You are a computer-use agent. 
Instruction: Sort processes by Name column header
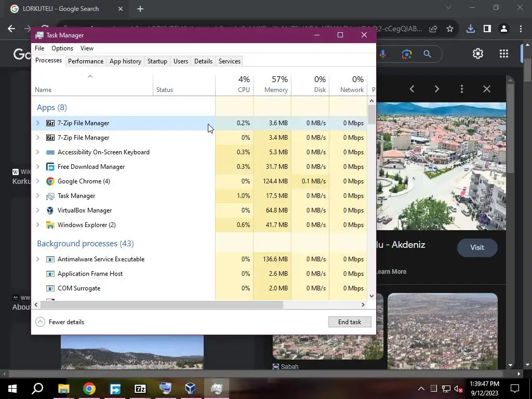coord(92,84)
